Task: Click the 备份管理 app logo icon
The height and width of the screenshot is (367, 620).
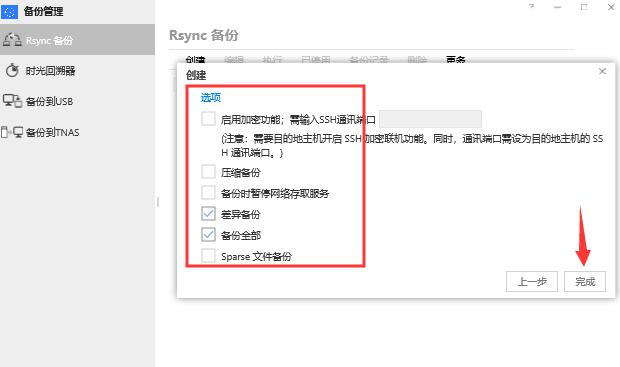Action: coord(9,11)
